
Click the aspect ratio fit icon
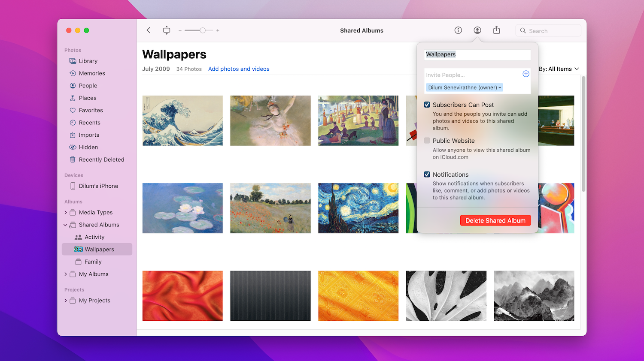tap(167, 30)
